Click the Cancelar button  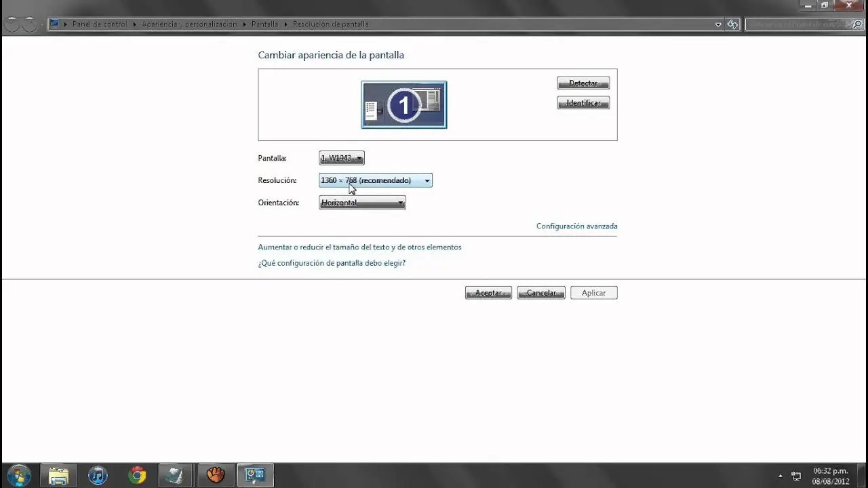(x=541, y=293)
